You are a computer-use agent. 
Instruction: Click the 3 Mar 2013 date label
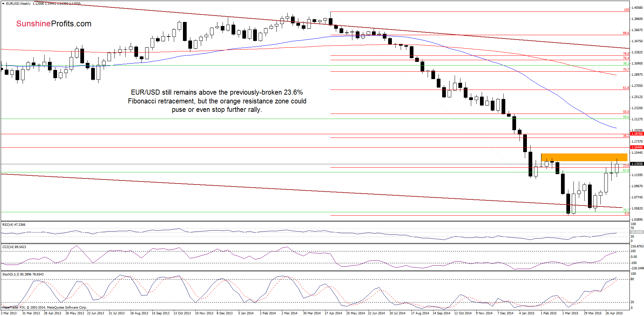[9, 313]
